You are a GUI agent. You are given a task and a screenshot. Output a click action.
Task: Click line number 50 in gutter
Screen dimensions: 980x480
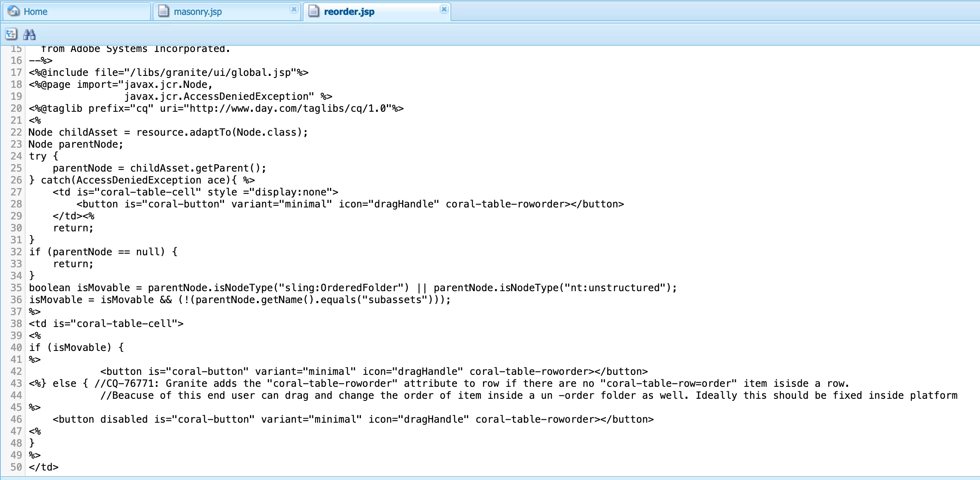point(16,467)
